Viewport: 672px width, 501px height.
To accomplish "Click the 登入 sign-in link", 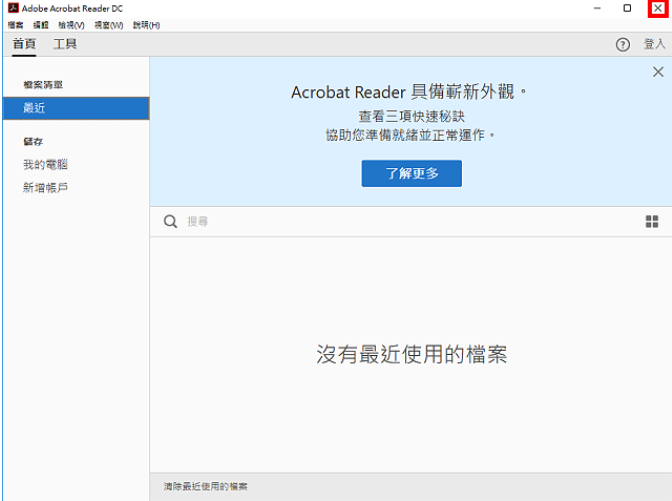I will click(x=654, y=44).
